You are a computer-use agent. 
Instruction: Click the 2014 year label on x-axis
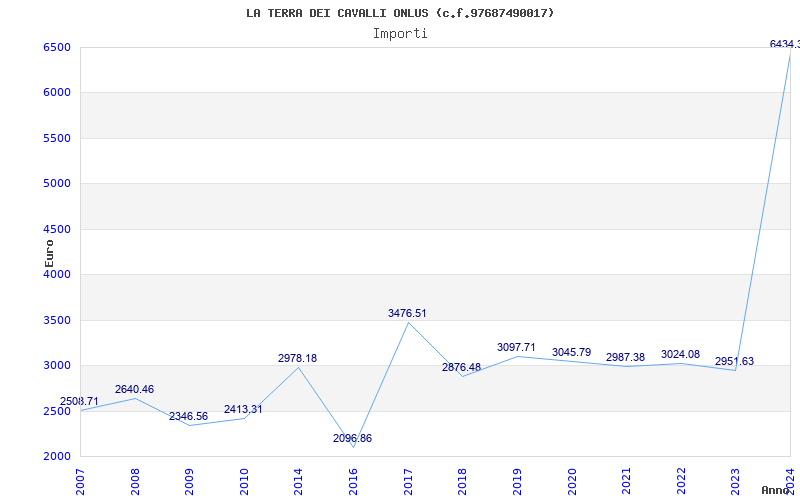299,482
